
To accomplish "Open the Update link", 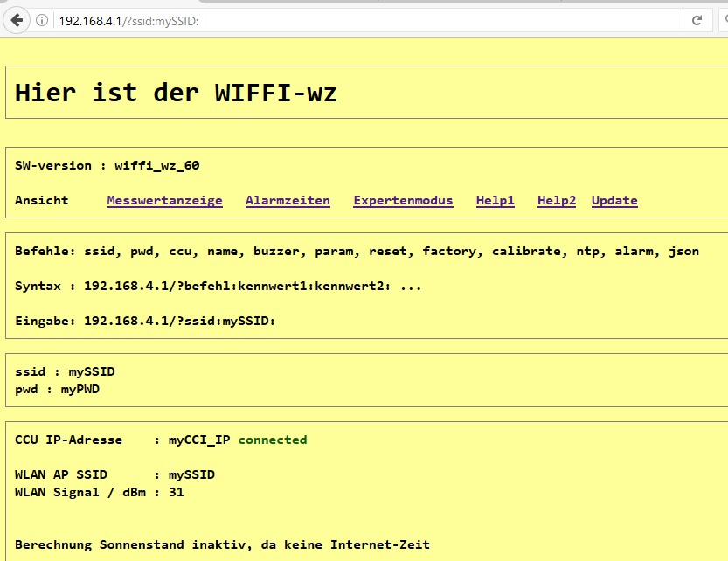I will tap(614, 201).
